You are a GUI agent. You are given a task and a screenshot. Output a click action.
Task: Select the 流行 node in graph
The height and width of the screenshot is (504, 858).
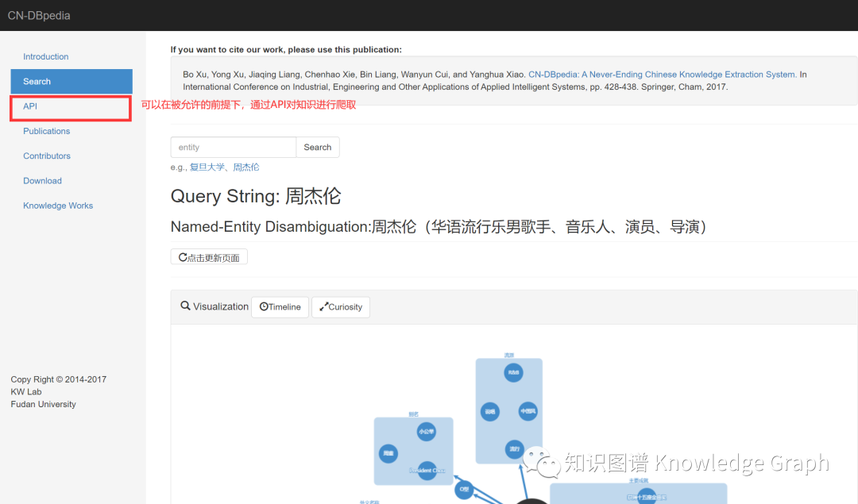tap(514, 449)
